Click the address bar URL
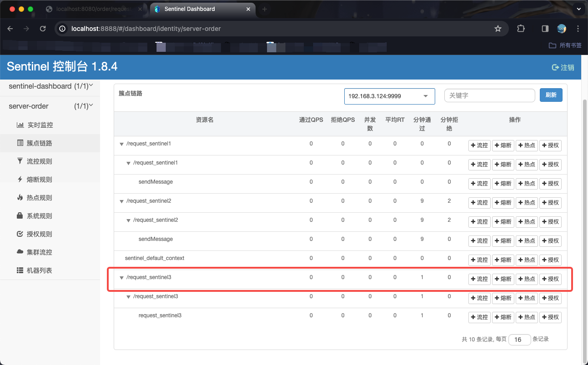Viewport: 588px width, 365px height. tap(146, 29)
